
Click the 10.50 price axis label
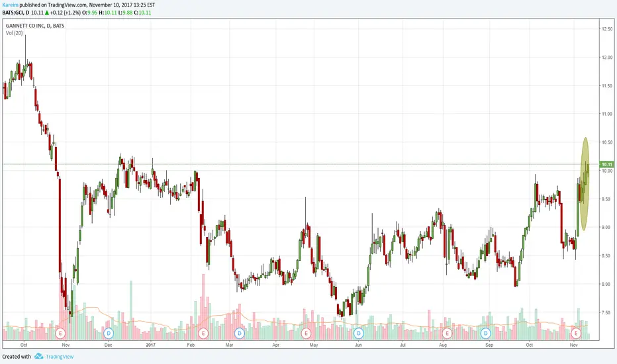[x=607, y=142]
